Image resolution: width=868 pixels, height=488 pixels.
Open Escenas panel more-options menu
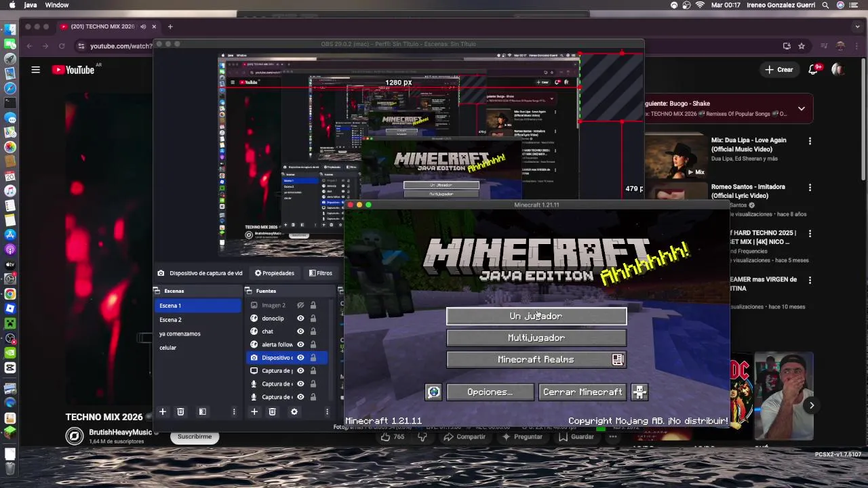(234, 412)
